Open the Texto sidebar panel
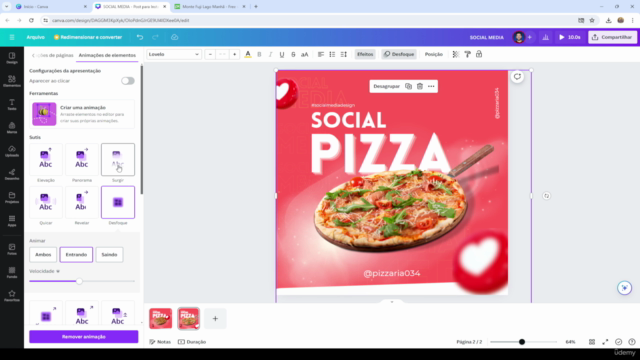The height and width of the screenshot is (360, 640). click(12, 104)
